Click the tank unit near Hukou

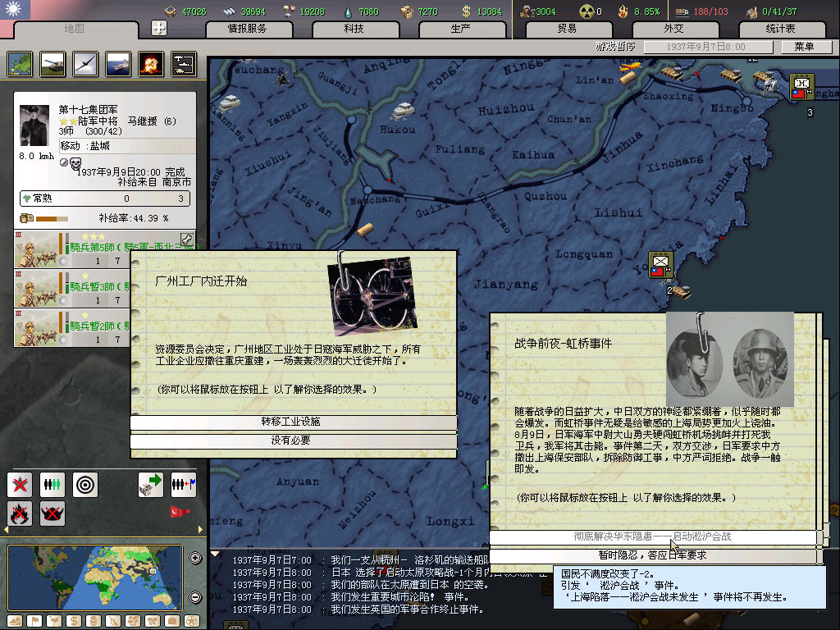click(403, 110)
